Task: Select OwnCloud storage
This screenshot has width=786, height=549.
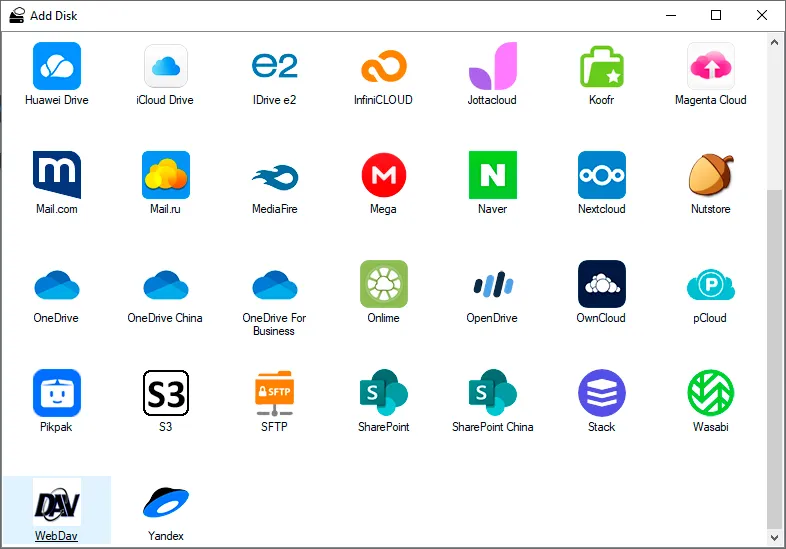Action: (602, 284)
